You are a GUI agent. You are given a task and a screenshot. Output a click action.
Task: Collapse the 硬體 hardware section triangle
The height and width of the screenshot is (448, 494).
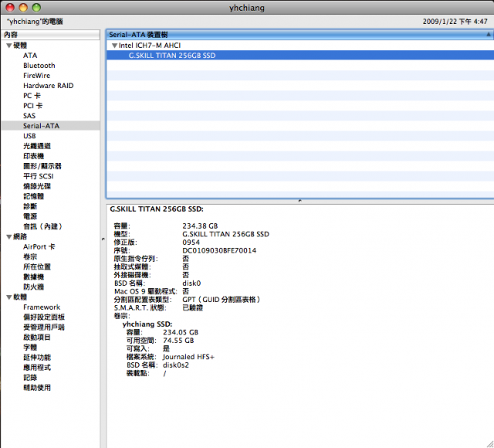coord(9,46)
